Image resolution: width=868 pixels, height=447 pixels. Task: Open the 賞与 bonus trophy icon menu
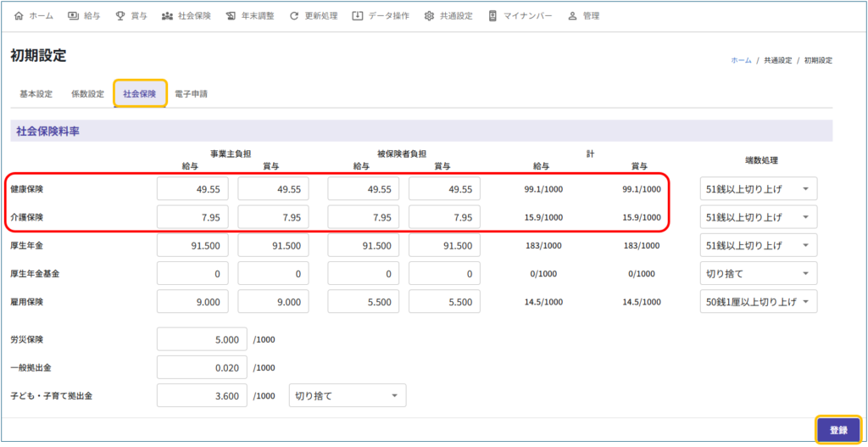point(120,16)
